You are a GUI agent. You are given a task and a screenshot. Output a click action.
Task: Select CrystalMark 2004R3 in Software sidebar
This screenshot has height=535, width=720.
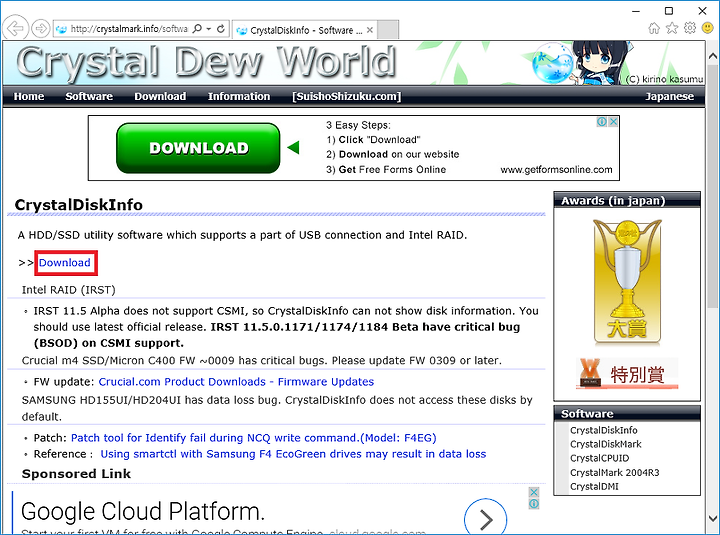pyautogui.click(x=614, y=473)
